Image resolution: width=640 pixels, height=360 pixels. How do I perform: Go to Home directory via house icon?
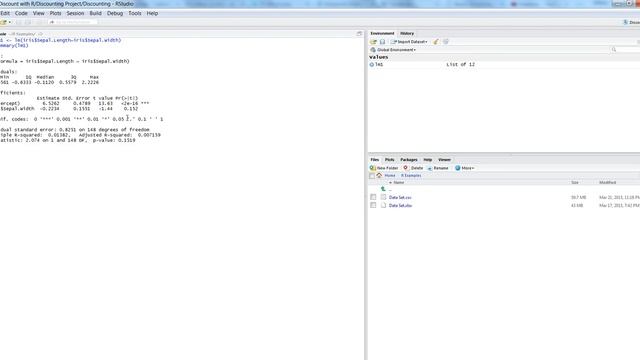point(379,176)
